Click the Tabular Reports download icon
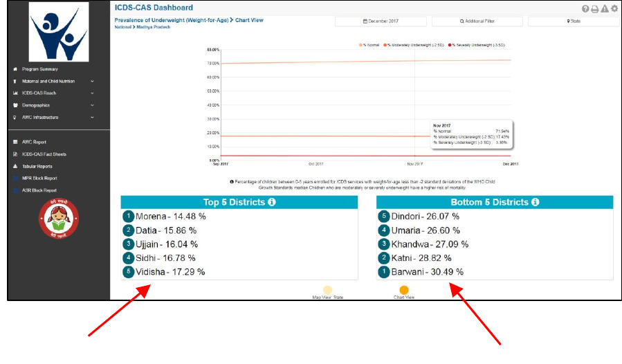 [x=15, y=166]
